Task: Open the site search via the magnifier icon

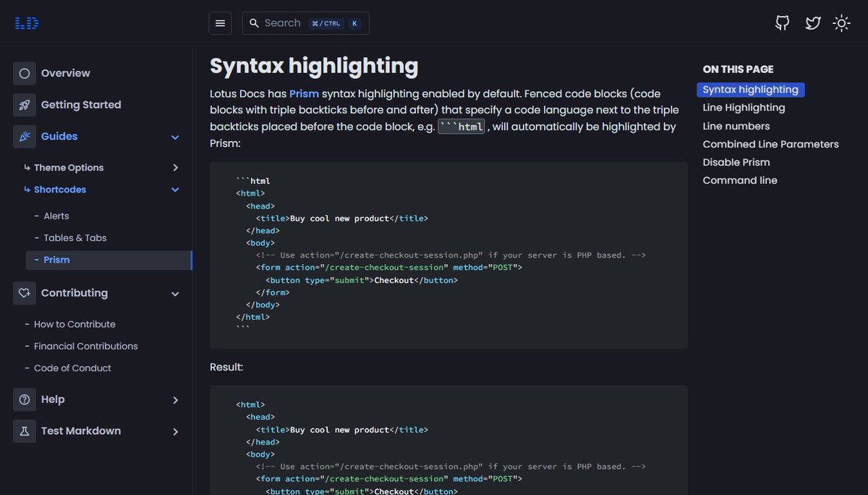Action: point(254,22)
